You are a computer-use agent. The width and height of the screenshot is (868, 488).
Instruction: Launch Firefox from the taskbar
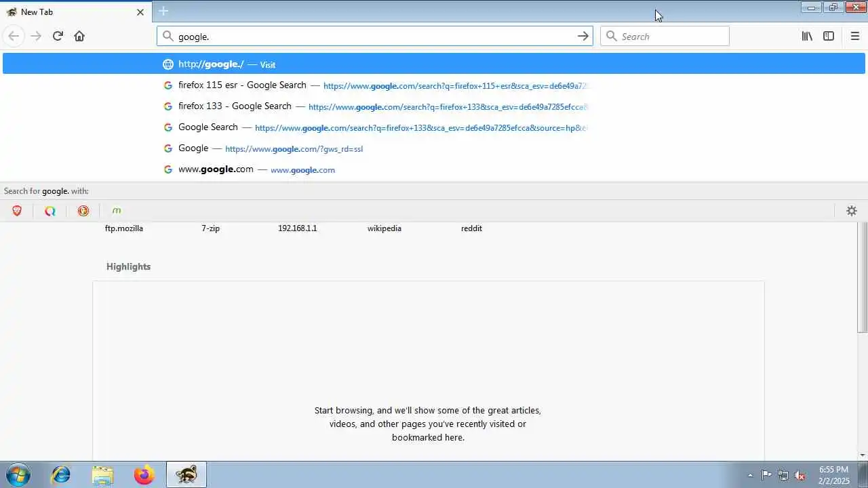point(144,475)
